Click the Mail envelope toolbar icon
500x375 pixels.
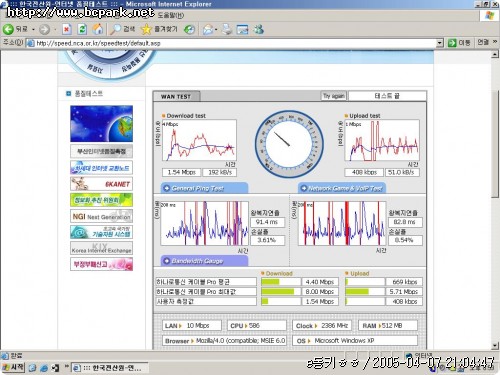click(x=208, y=30)
